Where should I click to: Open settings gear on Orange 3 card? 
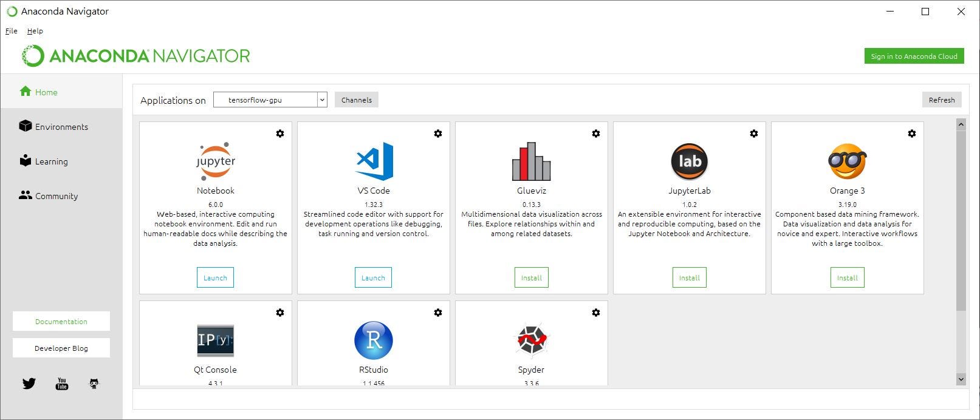912,134
